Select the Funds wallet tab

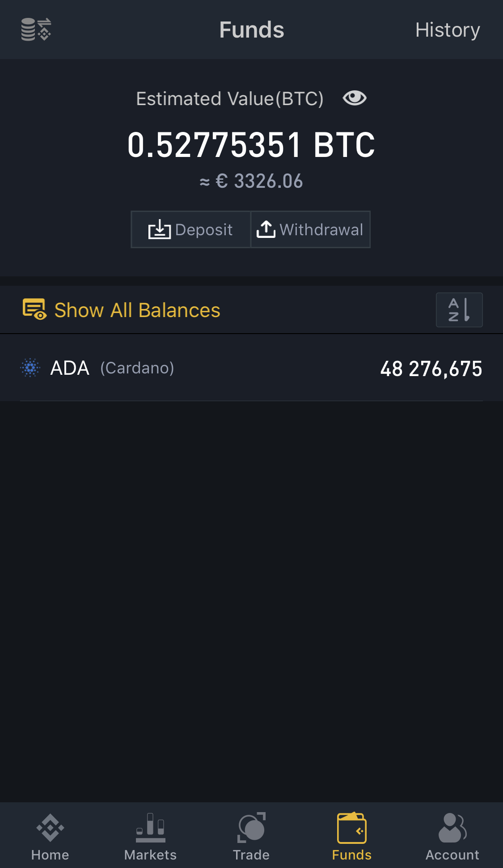352,836
